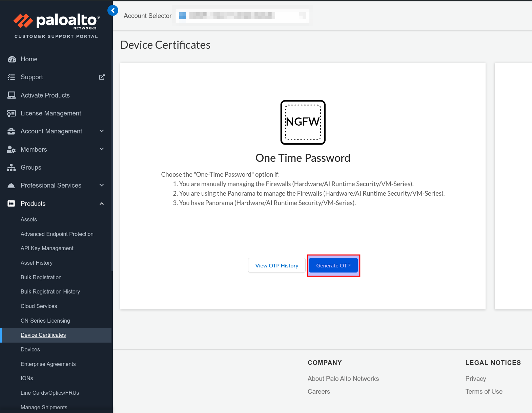532x413 pixels.
Task: Open the Support external link icon
Action: (x=102, y=77)
